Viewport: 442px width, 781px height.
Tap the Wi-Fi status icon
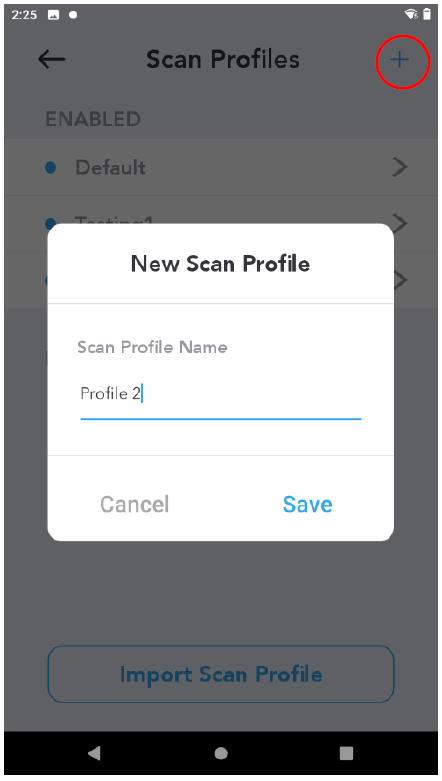point(411,14)
